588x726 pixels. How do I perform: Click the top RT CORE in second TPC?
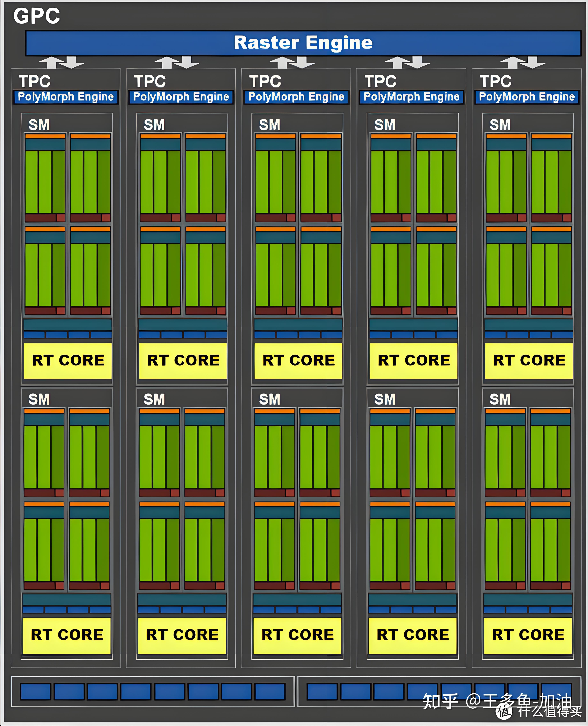click(183, 361)
